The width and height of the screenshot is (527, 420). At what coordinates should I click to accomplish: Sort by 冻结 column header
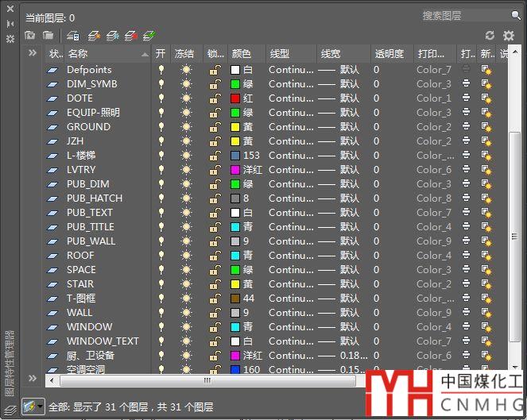pyautogui.click(x=186, y=54)
